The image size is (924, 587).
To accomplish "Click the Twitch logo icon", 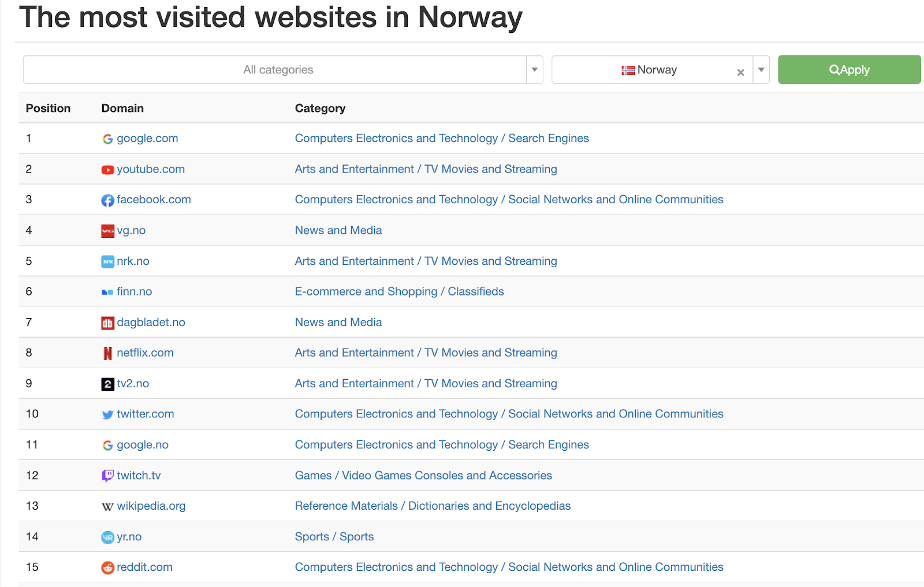I will click(x=107, y=476).
